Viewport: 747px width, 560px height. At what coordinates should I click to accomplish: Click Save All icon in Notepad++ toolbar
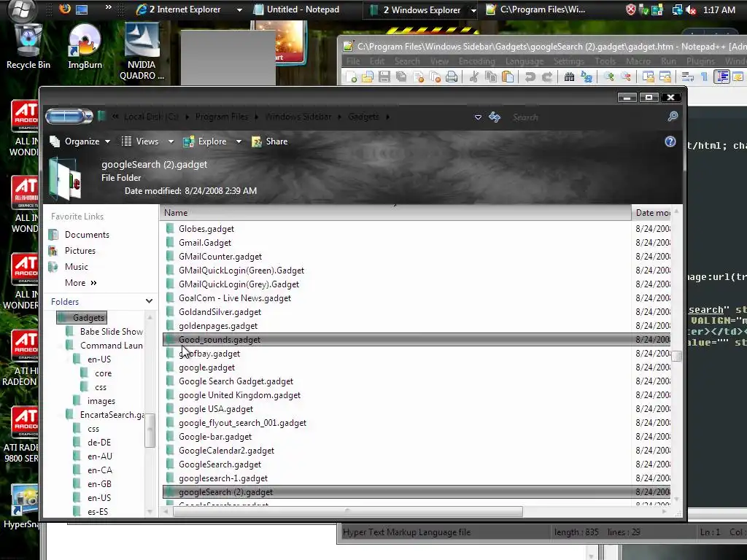click(x=401, y=77)
